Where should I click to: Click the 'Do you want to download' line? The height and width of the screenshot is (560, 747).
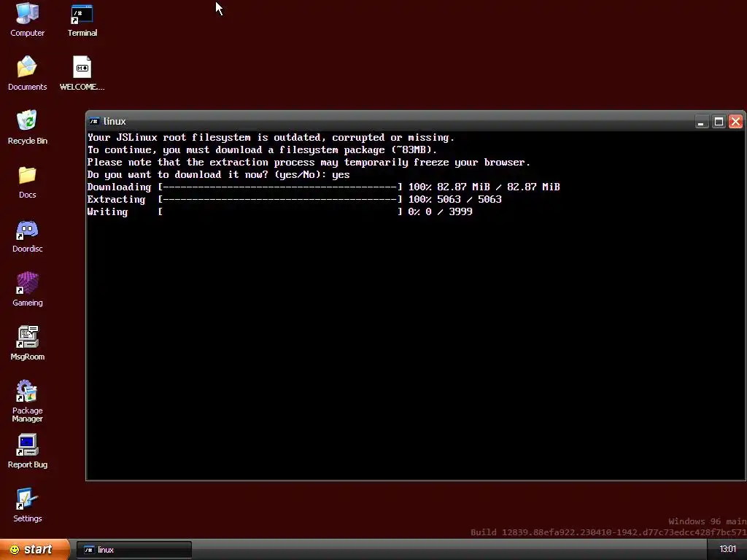pos(218,175)
